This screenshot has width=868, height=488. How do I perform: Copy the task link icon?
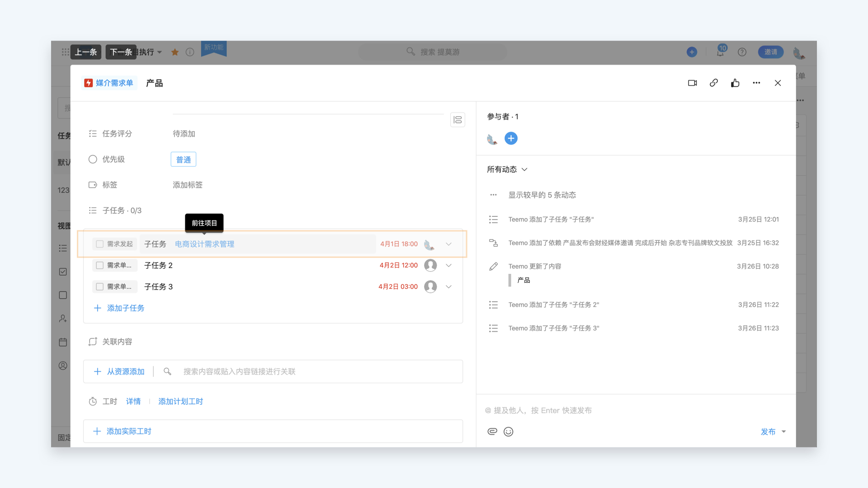point(714,83)
